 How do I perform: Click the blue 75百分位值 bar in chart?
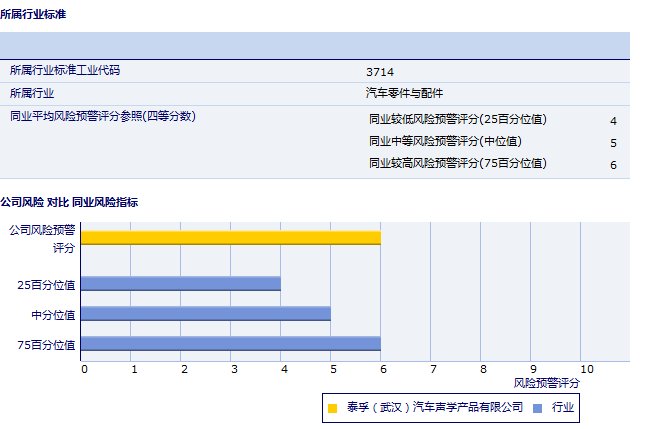pos(230,344)
